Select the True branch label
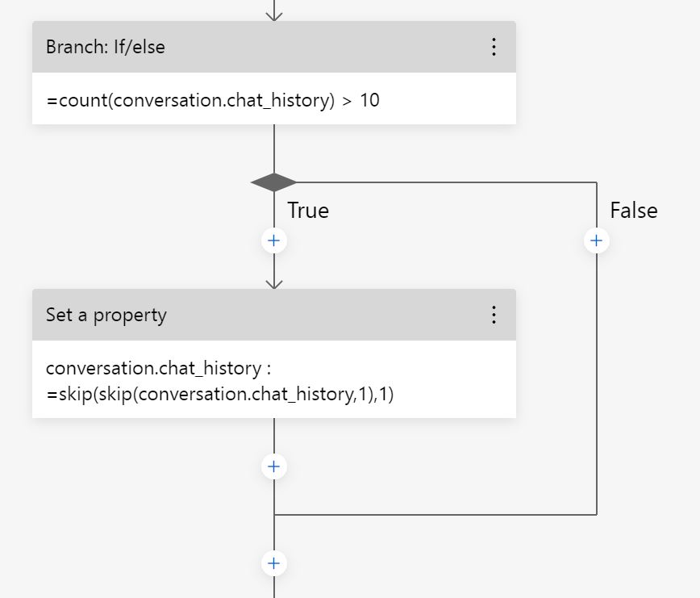The width and height of the screenshot is (700, 598). tap(307, 210)
